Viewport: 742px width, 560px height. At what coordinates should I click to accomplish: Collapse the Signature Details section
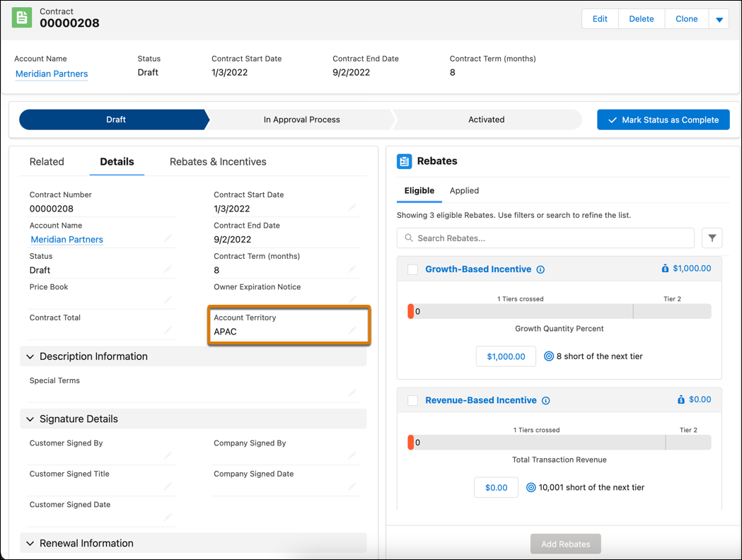(30, 419)
